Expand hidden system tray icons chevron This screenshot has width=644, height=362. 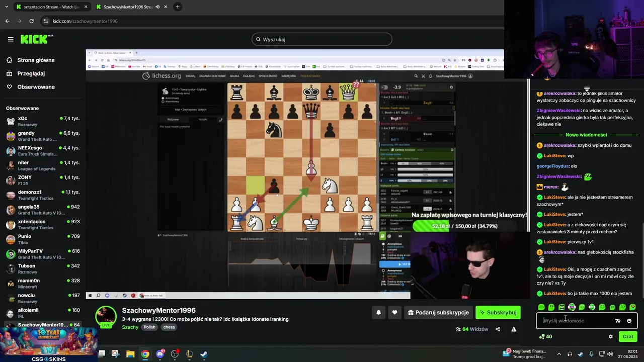tap(558, 354)
